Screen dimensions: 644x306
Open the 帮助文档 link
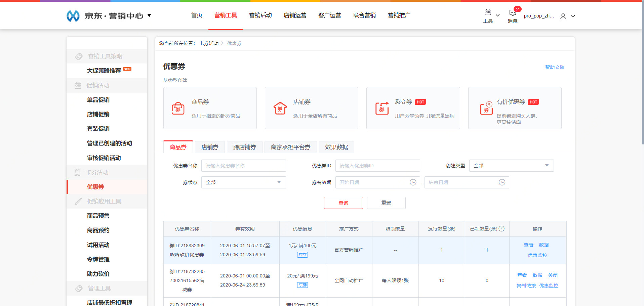click(555, 67)
